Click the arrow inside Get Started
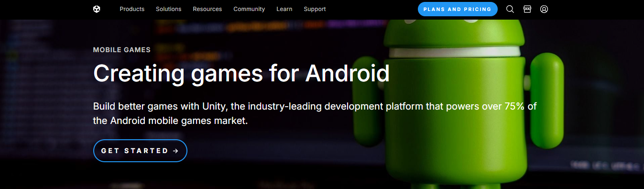Screen dimensions: 644x189 [175, 151]
